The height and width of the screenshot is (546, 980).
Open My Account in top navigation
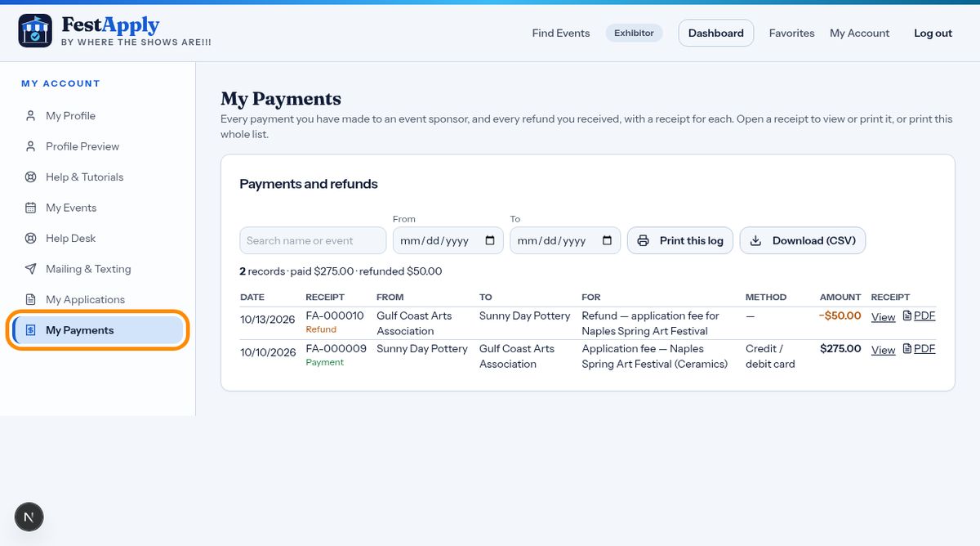pyautogui.click(x=859, y=34)
